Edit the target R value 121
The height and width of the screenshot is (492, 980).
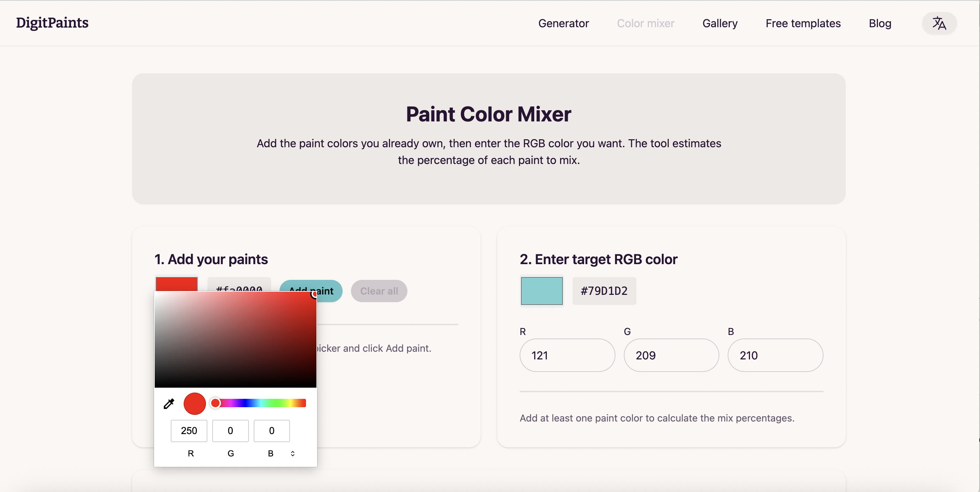pyautogui.click(x=566, y=355)
